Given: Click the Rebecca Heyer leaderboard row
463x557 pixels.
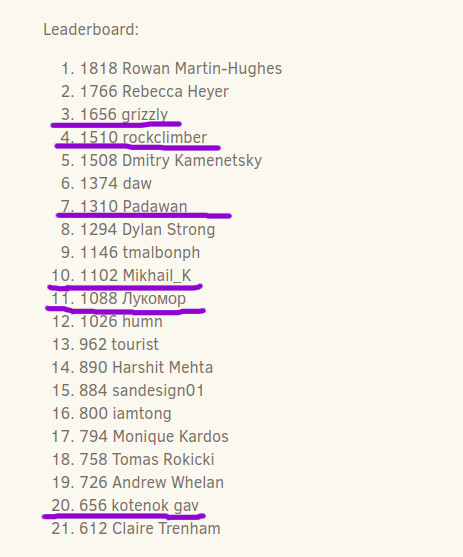Looking at the screenshot, I should [145, 91].
